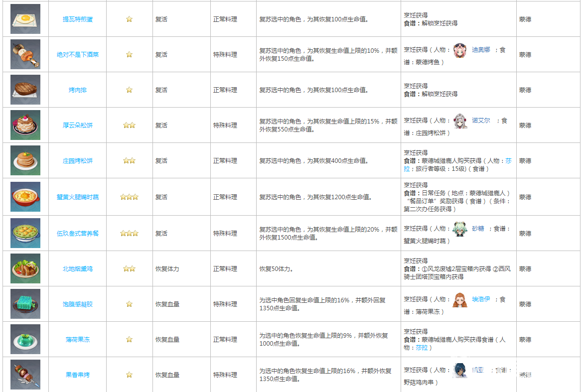
Task: Click the 提瓦特煎蛋 fried egg food icon
Action: 25,19
